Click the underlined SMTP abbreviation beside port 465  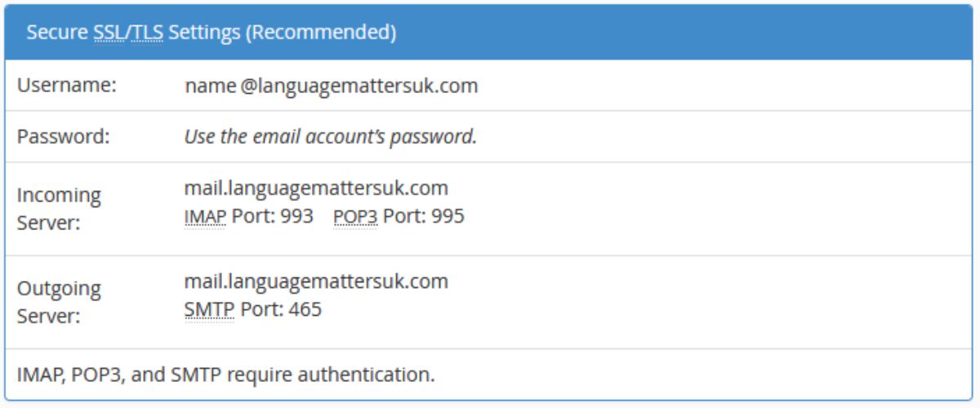(209, 309)
